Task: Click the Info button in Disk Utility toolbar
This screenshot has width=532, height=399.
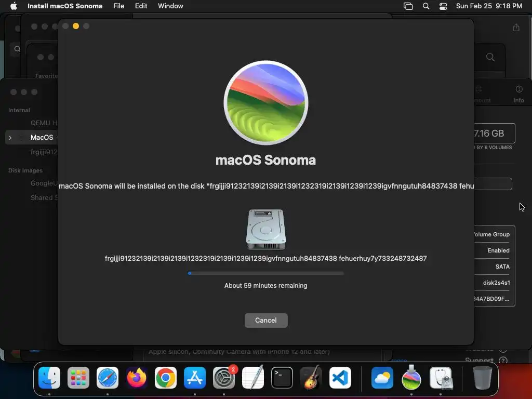Action: pyautogui.click(x=519, y=95)
